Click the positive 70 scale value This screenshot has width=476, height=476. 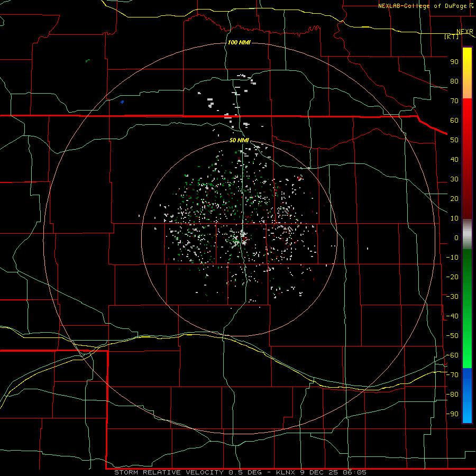[454, 101]
